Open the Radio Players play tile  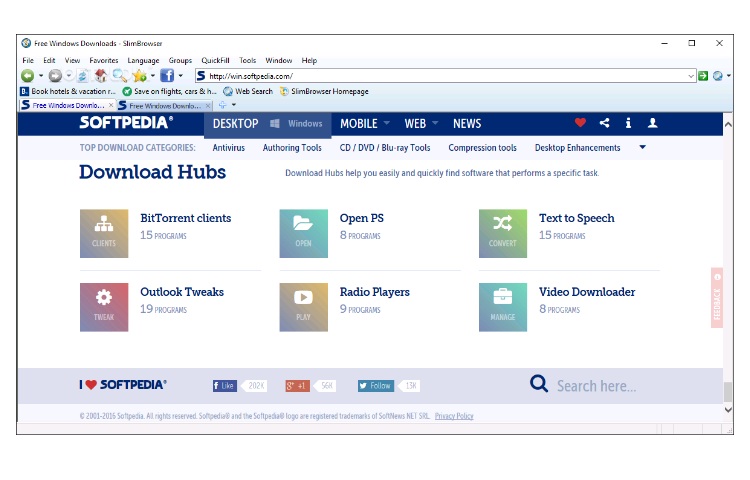(303, 307)
